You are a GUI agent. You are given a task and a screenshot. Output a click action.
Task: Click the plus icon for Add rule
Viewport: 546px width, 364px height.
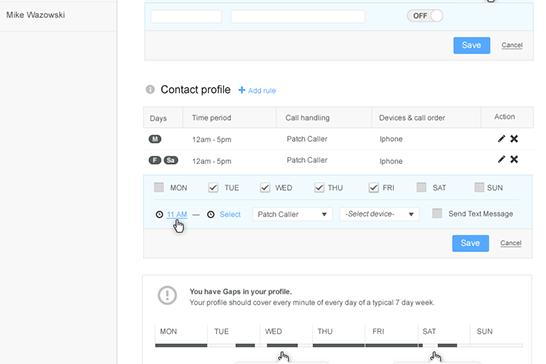coord(241,90)
